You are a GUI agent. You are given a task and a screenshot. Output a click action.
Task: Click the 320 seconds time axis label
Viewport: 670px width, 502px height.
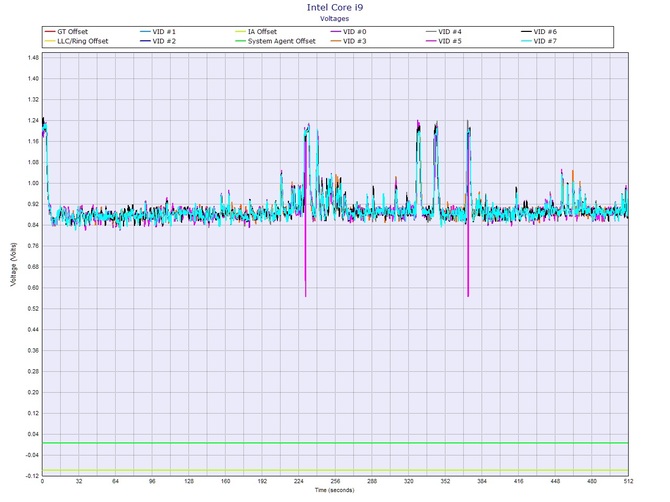[408, 481]
